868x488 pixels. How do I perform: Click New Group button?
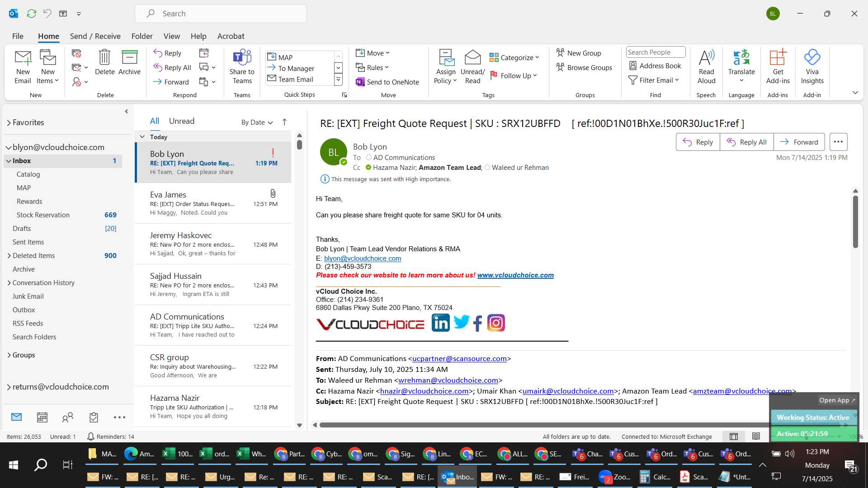(x=579, y=53)
